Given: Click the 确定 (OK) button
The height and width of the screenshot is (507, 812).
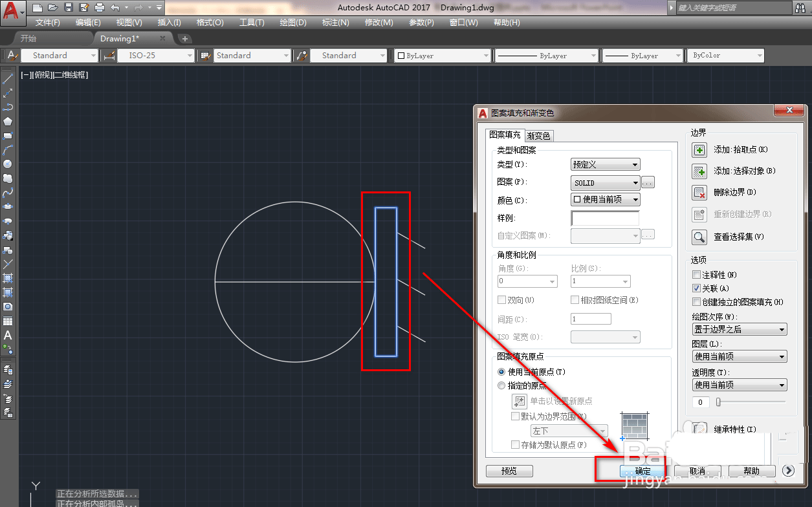Looking at the screenshot, I should pos(642,471).
